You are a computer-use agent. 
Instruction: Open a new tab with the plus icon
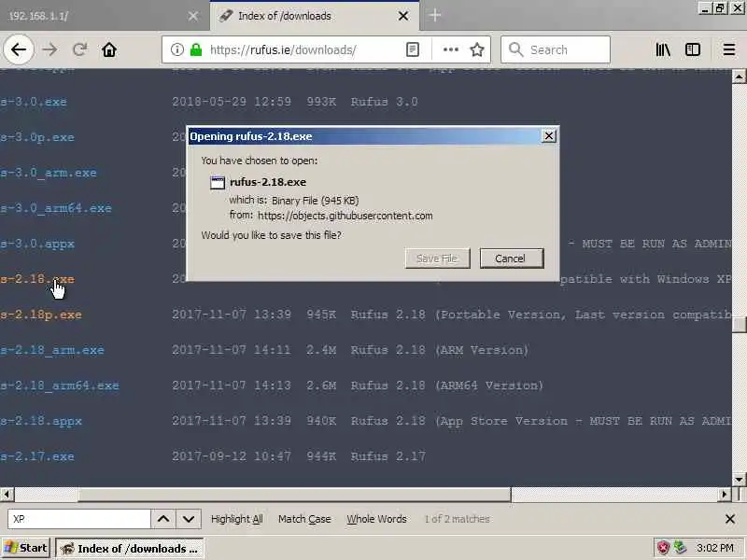(x=434, y=16)
